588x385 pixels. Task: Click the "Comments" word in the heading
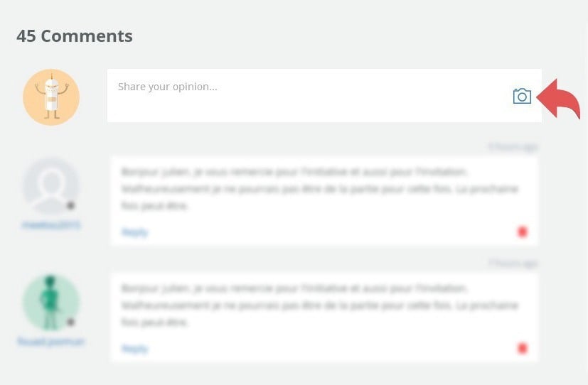tap(87, 36)
